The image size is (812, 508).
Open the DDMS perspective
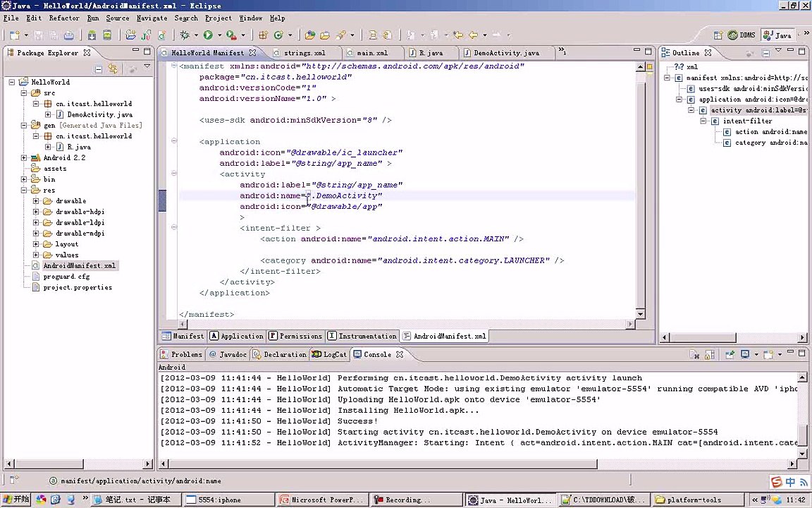coord(742,35)
